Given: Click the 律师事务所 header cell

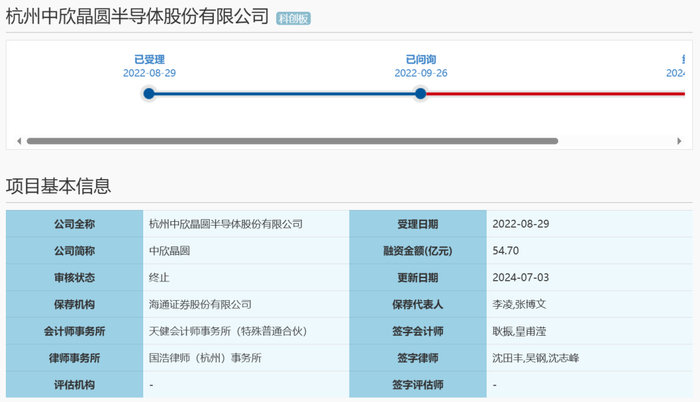Looking at the screenshot, I should point(75,358).
